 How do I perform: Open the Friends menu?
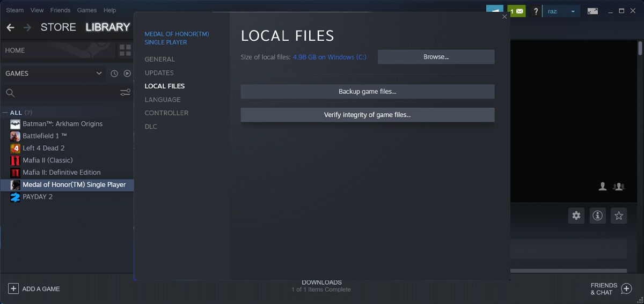click(x=60, y=10)
